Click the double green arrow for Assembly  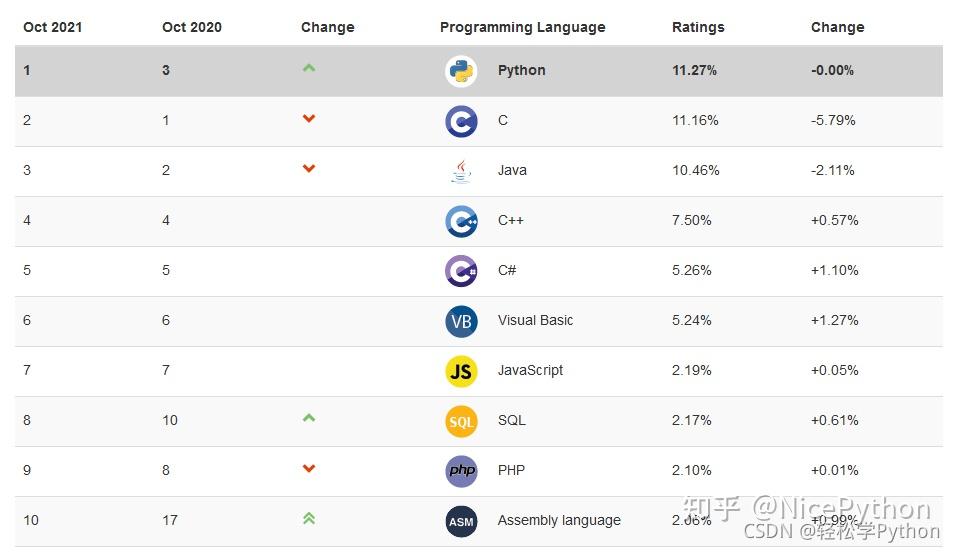coord(309,518)
